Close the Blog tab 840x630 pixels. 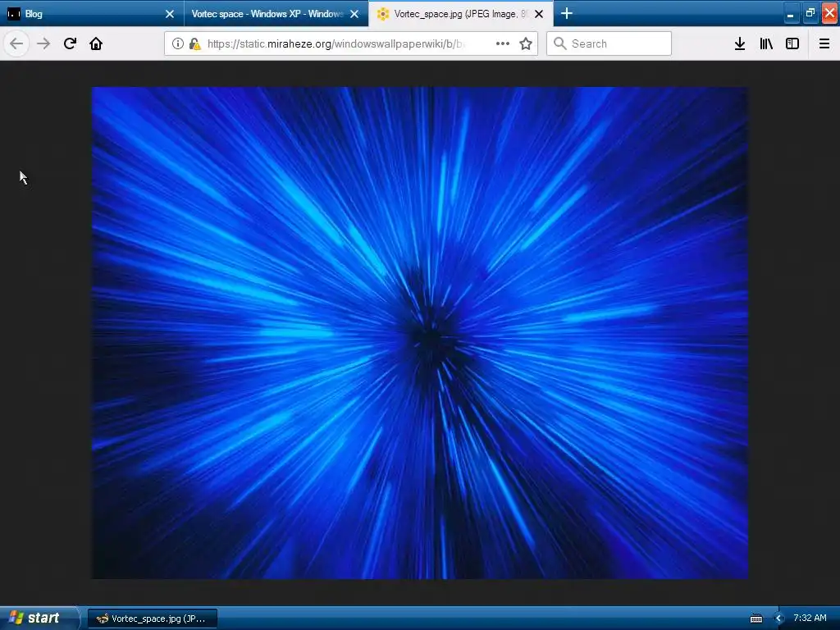(x=170, y=14)
